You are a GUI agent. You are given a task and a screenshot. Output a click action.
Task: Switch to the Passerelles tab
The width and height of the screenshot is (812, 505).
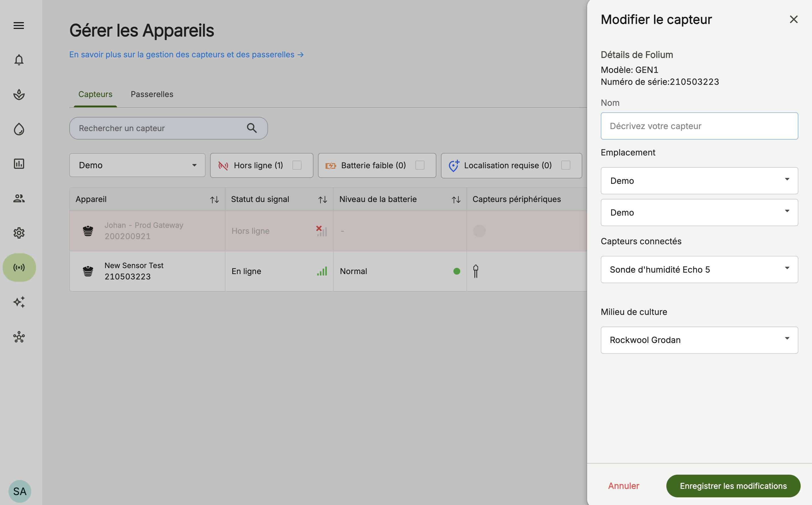click(x=152, y=94)
